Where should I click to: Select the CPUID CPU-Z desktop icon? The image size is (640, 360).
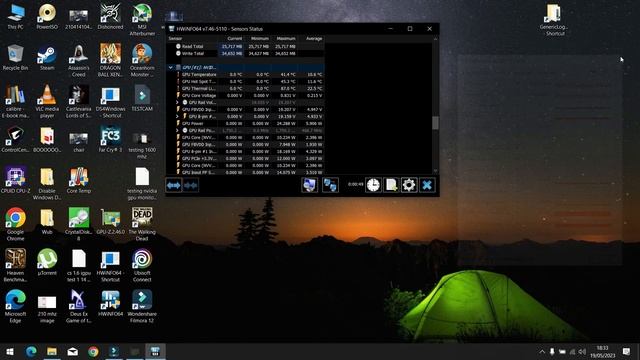pyautogui.click(x=16, y=180)
